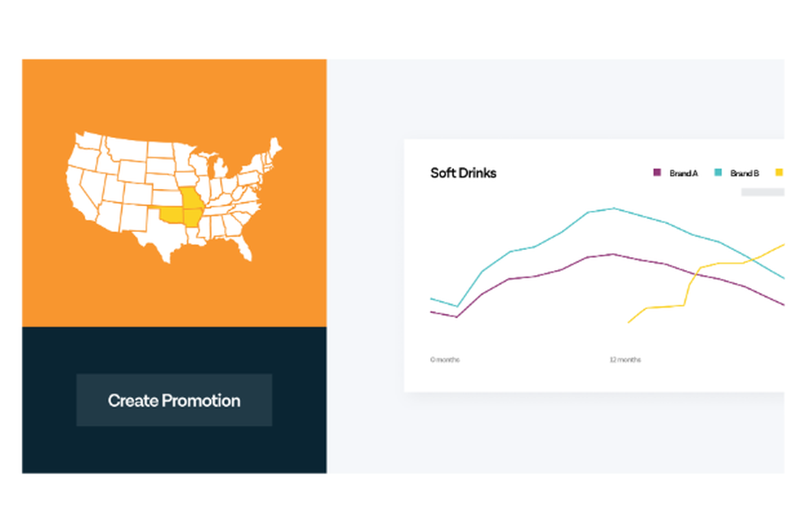
Task: Select the teal Brand B legend swatch
Action: [718, 172]
